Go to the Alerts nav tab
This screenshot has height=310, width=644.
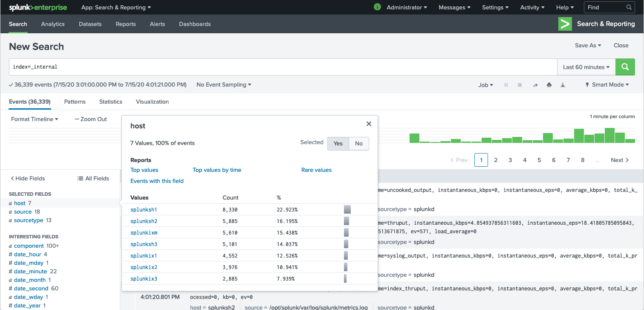coord(157,24)
